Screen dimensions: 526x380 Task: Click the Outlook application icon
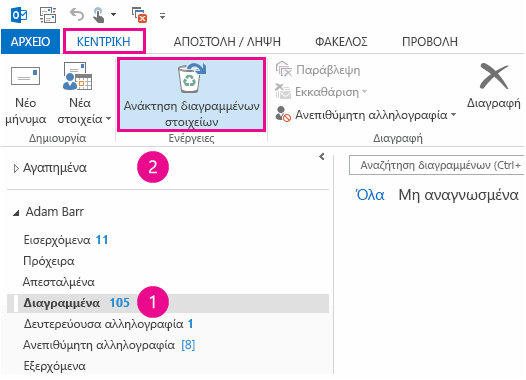(19, 15)
